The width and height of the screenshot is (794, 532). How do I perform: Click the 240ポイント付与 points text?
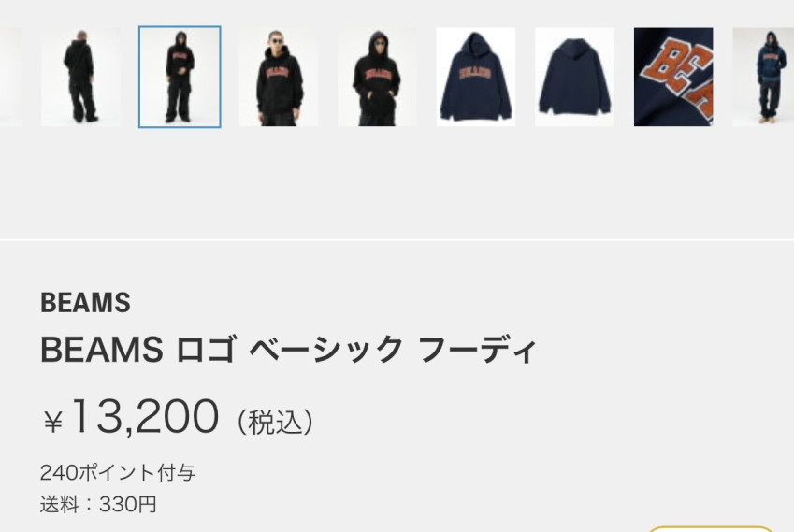(x=118, y=473)
